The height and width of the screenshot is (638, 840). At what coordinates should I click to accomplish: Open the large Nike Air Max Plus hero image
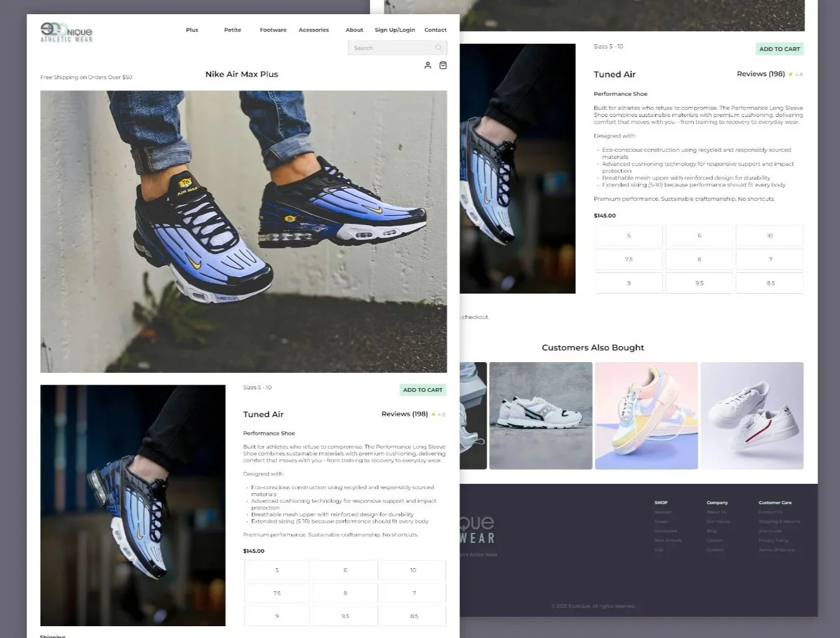243,232
